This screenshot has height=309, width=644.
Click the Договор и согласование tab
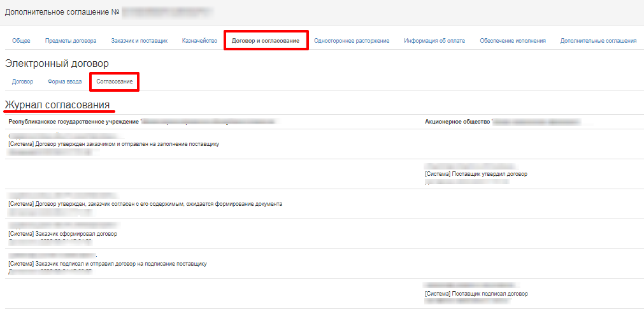pos(265,41)
